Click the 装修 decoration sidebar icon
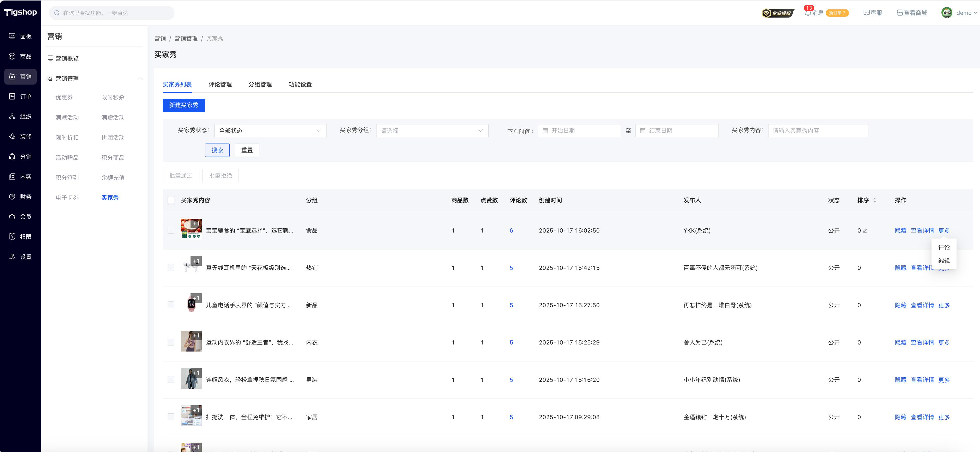Screen dimensions: 980x452 [x=12, y=136]
